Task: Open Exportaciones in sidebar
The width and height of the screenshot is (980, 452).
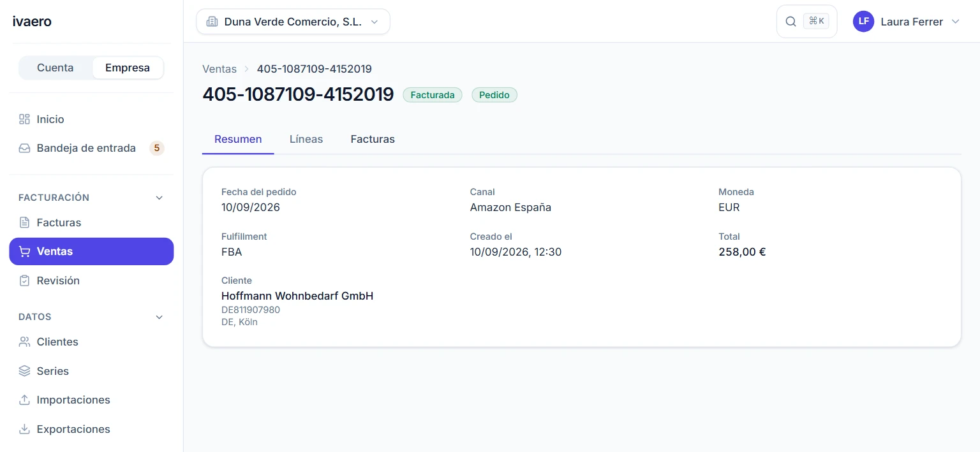Action: [x=91, y=429]
